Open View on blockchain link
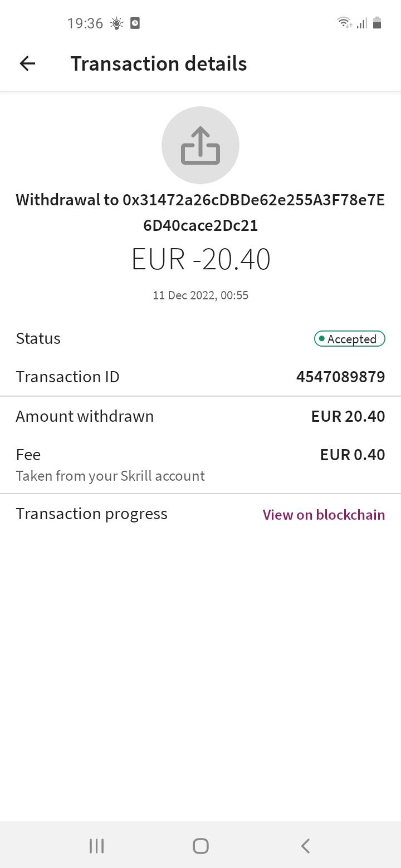The width and height of the screenshot is (401, 868). (x=324, y=515)
